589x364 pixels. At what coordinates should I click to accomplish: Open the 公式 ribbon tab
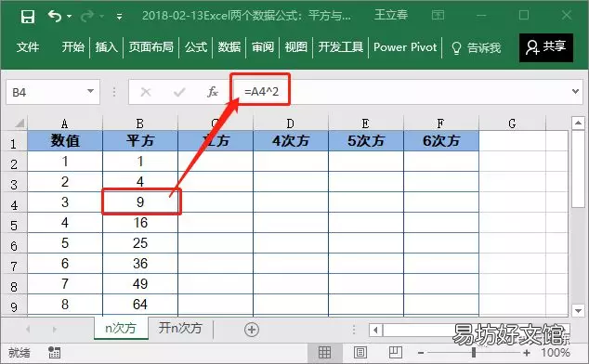pos(196,47)
